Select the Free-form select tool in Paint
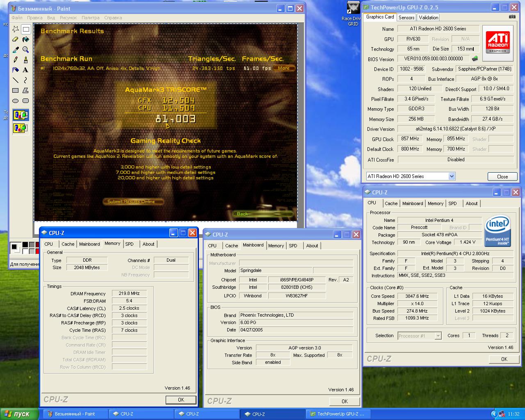The width and height of the screenshot is (525, 420). click(16, 29)
